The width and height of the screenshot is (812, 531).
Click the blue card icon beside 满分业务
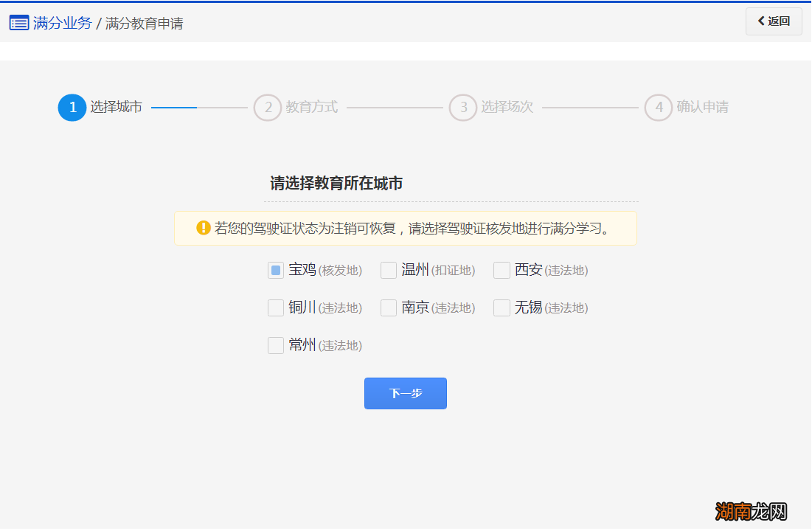[19, 22]
